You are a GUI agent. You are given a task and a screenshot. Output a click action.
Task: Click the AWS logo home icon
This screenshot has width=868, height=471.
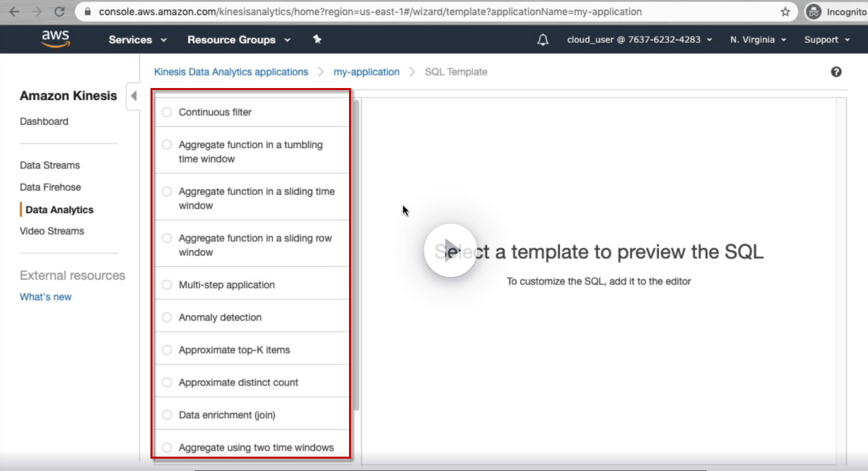click(x=55, y=39)
